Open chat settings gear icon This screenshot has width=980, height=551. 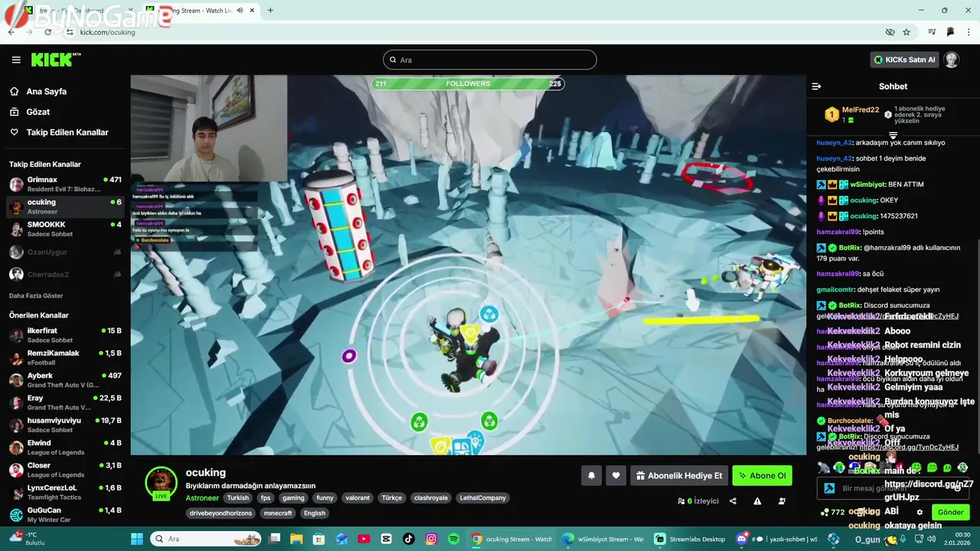click(920, 512)
